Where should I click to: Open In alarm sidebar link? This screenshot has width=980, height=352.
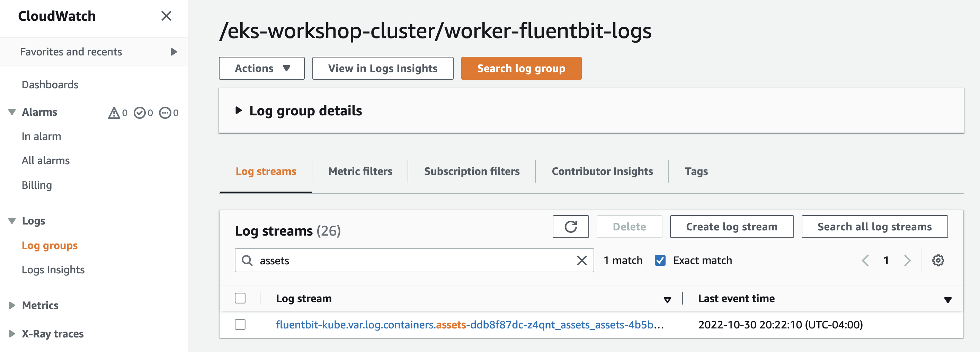coord(41,136)
